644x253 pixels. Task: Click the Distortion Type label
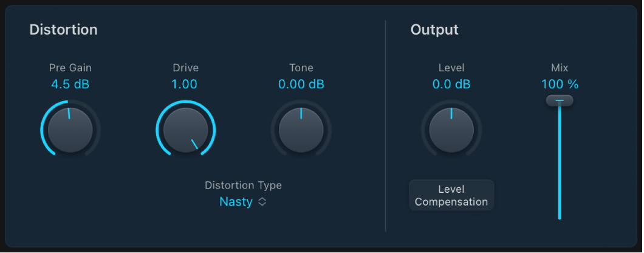243,185
